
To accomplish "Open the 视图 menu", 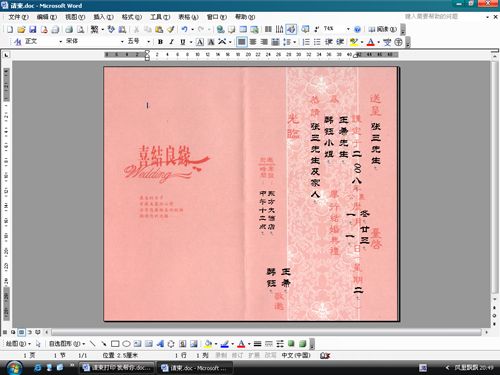I will click(x=75, y=17).
